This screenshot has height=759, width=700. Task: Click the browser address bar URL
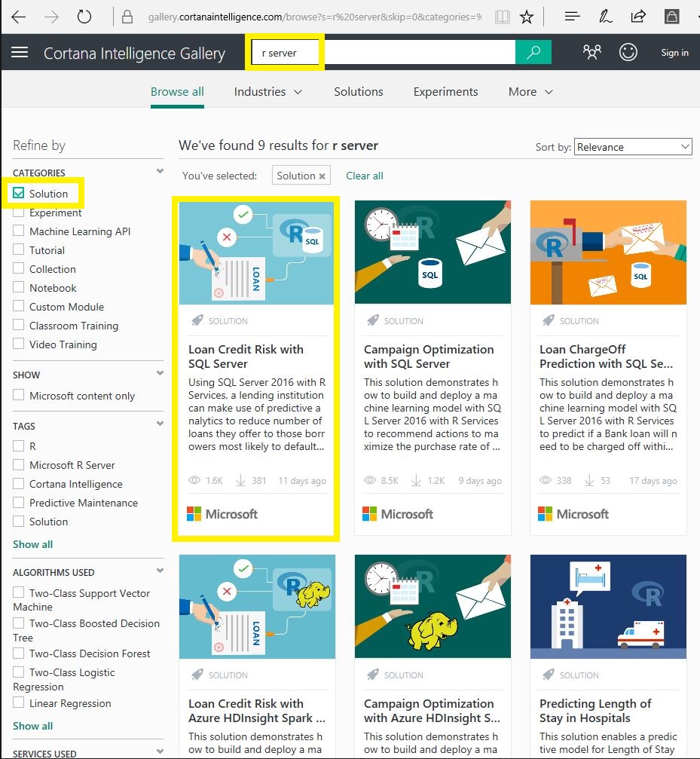point(314,17)
